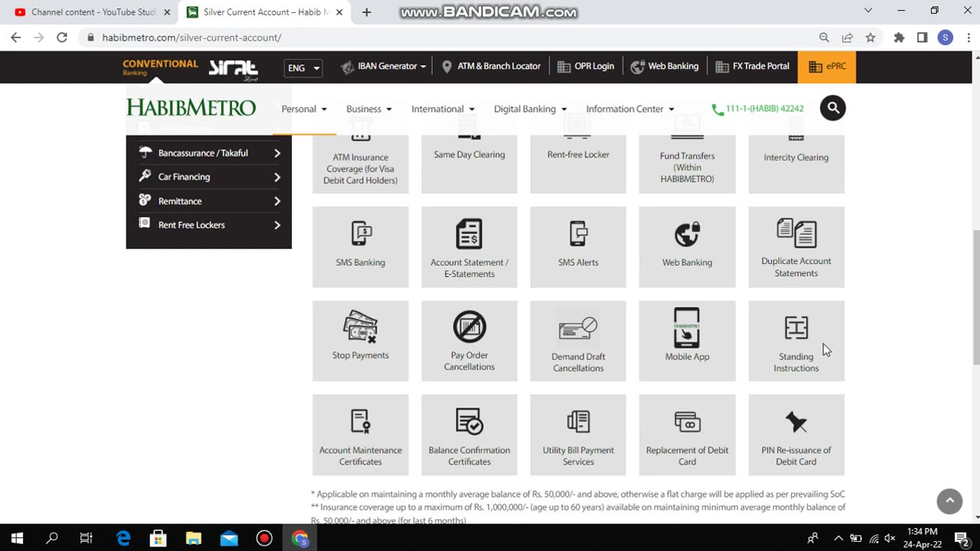Open the Business menu dropdown
Screen dimensions: 980x551
point(369,109)
